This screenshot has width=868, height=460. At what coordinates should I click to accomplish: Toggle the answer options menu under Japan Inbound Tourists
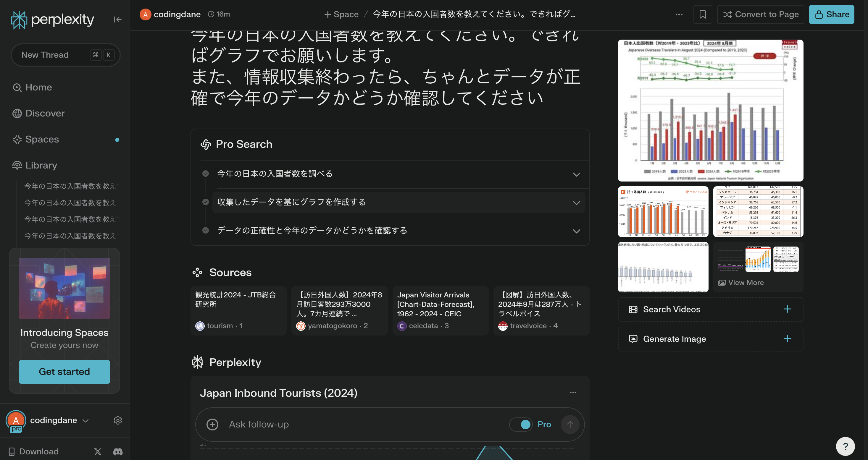point(573,392)
